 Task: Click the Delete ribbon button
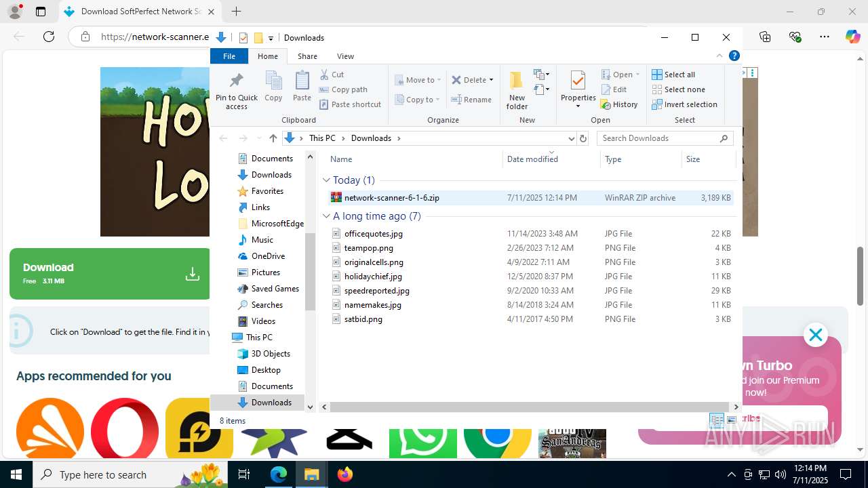tap(473, 80)
